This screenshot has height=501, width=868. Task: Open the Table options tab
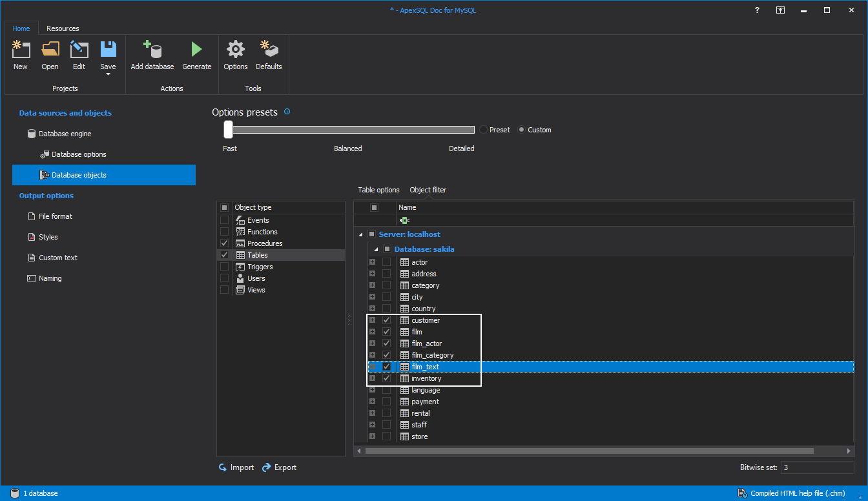tap(378, 190)
